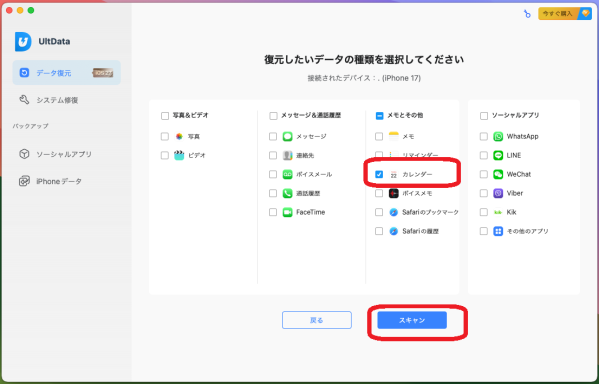Click the voice memo icon beside ボイスメモ
The height and width of the screenshot is (384, 599).
pos(393,193)
